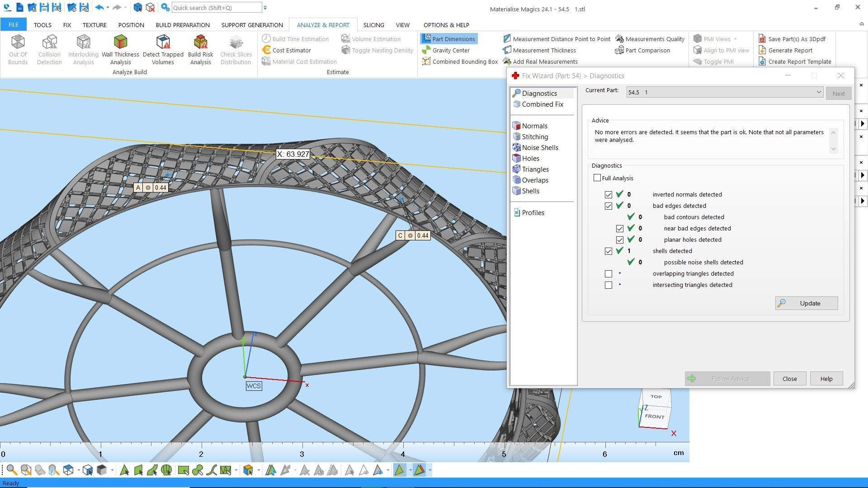The height and width of the screenshot is (488, 868).
Task: Show the Gravity Center
Action: tap(450, 50)
